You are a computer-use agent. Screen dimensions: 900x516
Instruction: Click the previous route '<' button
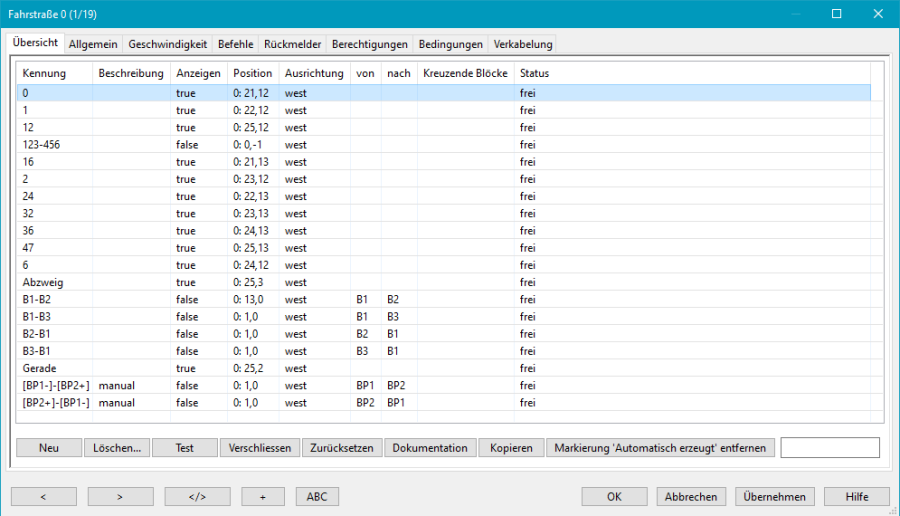(43, 496)
